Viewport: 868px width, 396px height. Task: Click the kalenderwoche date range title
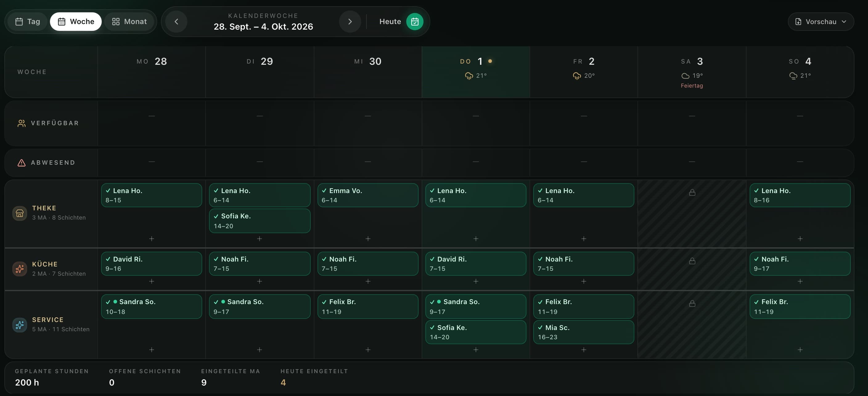click(263, 27)
